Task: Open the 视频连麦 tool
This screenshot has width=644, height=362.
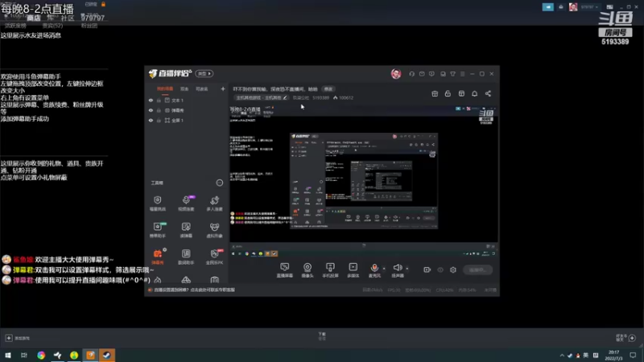Action: [186, 204]
